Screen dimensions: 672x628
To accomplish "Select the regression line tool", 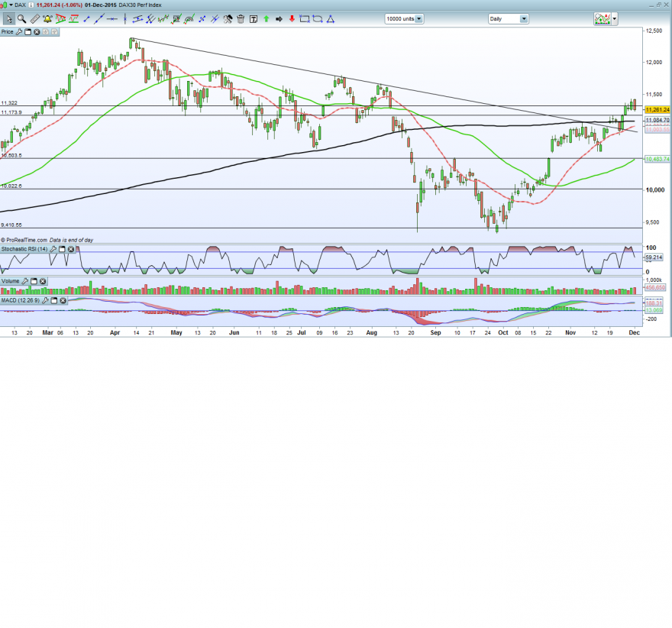I will coord(163,19).
